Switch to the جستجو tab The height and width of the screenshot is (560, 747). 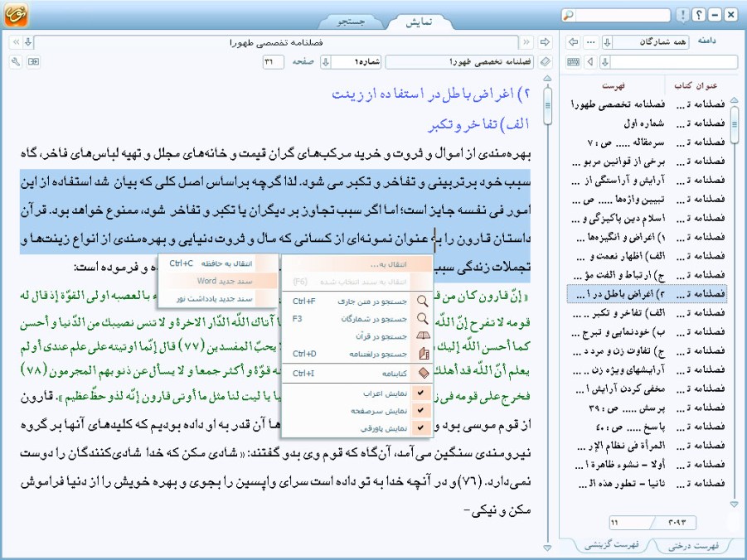point(351,22)
